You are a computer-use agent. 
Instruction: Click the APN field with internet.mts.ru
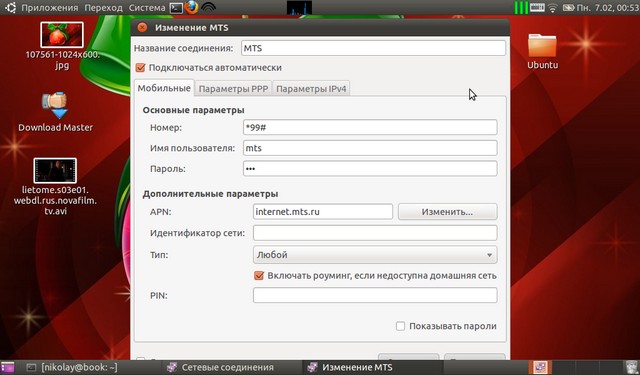[322, 212]
